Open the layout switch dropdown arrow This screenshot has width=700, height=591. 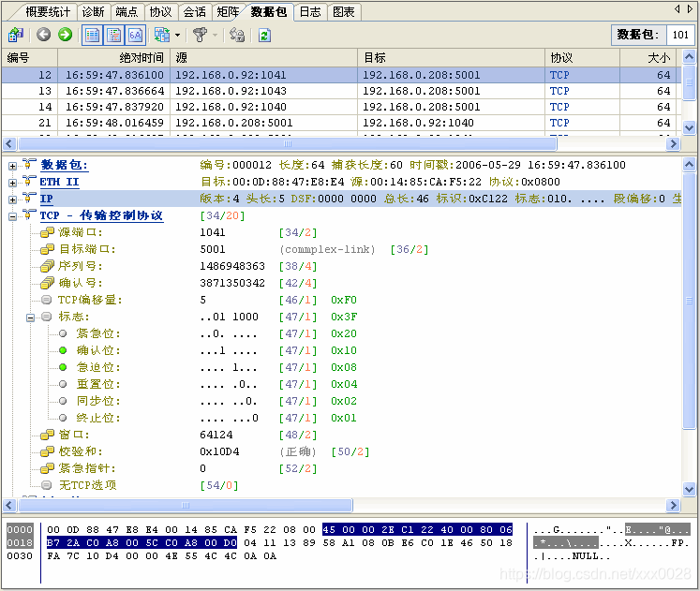177,36
